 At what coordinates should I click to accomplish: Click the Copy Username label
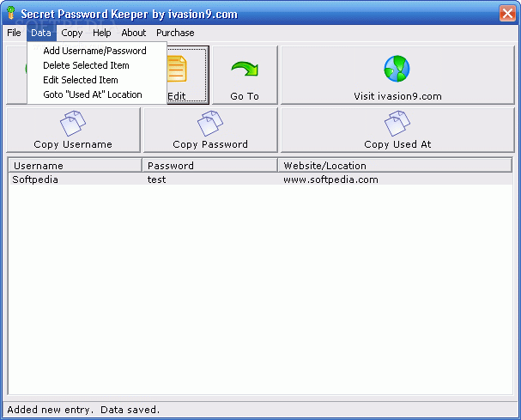(x=73, y=144)
